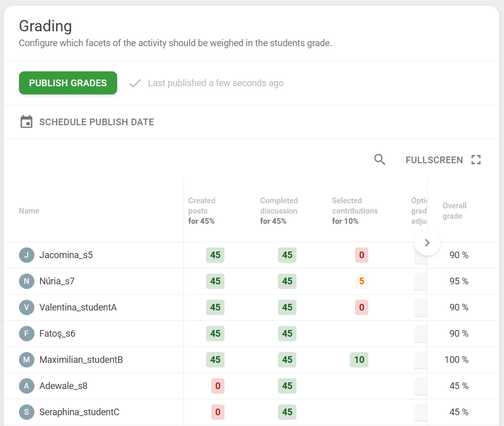Viewport: 504px width, 426px height.
Task: Click Seraphina_studentC completed discussion score 45
Action: click(x=287, y=412)
